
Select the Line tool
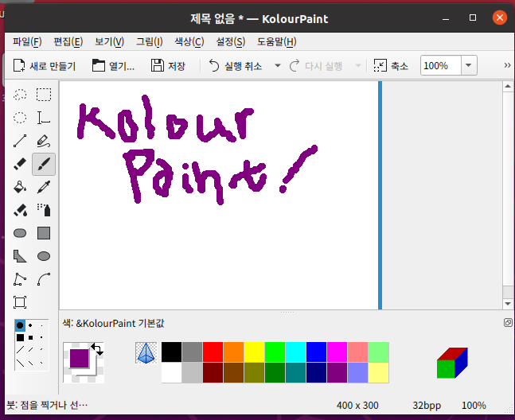(x=20, y=141)
